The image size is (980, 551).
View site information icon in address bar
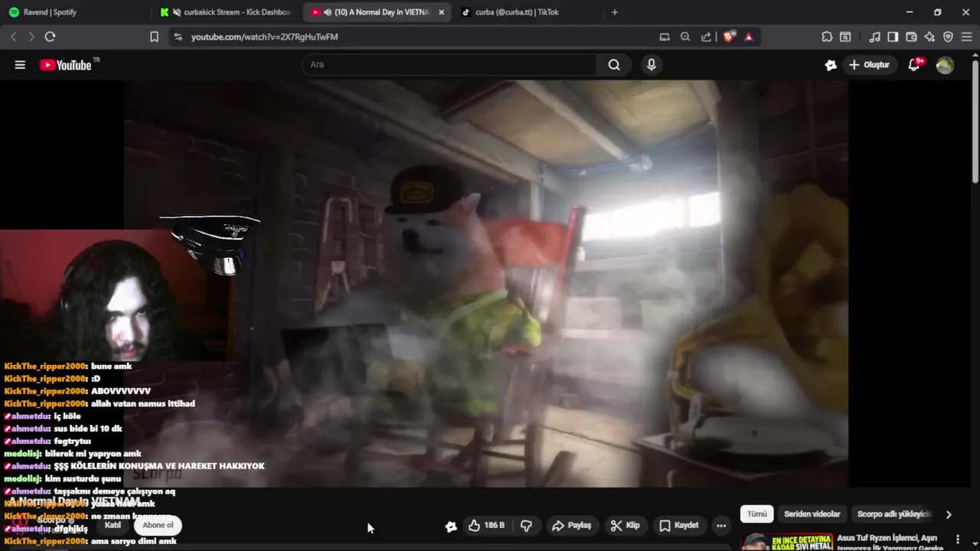click(178, 37)
